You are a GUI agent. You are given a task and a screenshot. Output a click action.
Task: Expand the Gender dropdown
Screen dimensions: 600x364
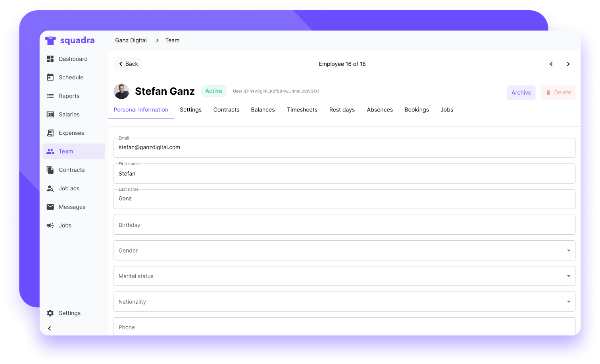568,251
